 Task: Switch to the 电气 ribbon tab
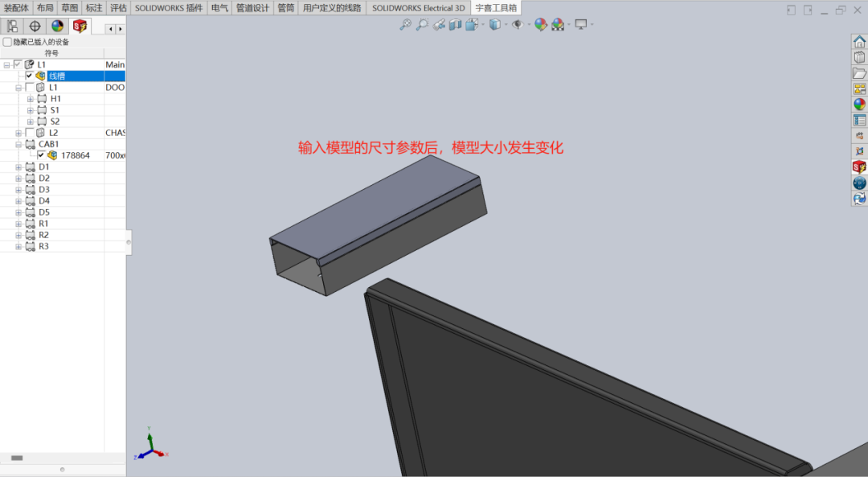pos(219,7)
